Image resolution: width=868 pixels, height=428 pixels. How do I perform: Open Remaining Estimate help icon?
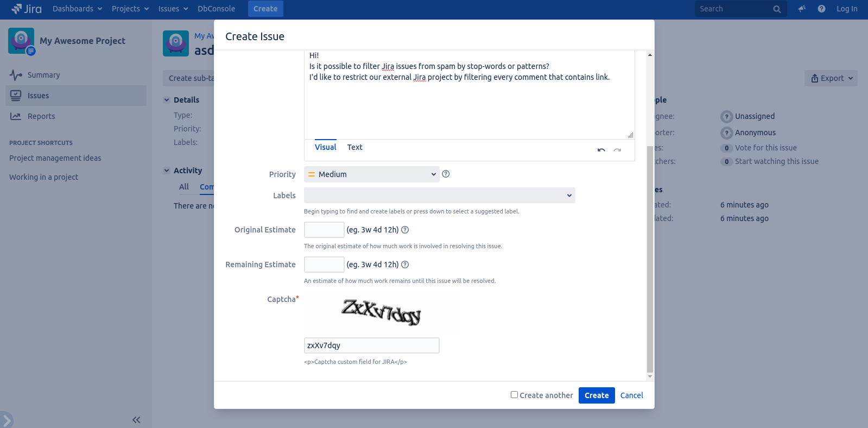click(x=405, y=265)
